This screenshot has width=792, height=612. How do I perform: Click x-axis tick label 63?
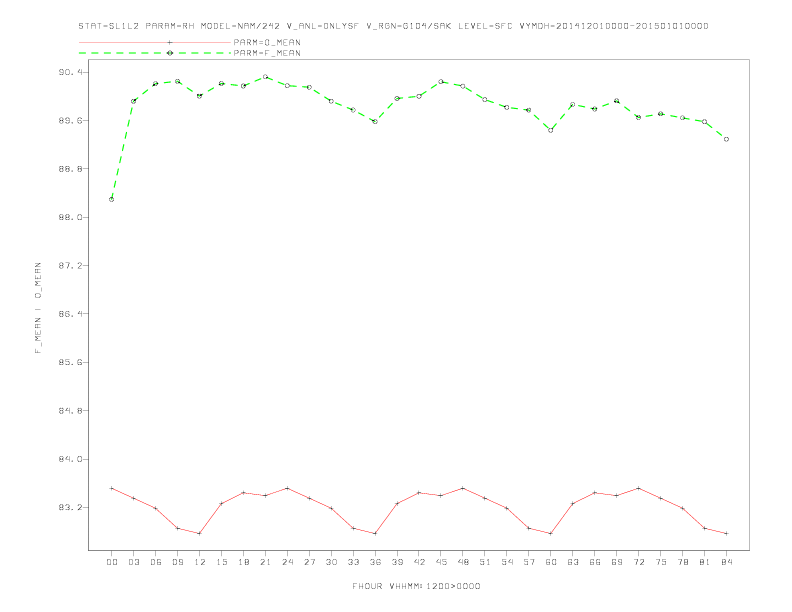(x=573, y=562)
